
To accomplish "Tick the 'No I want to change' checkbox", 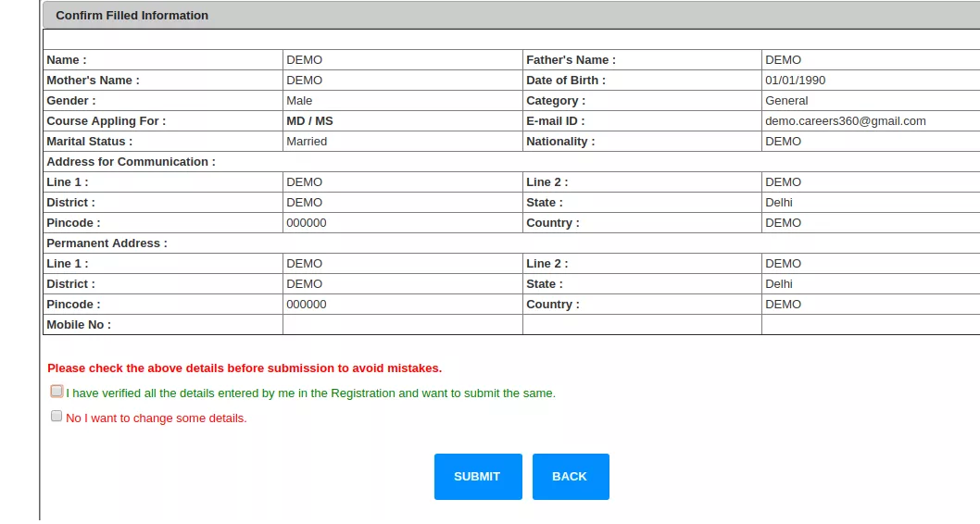I will 57,417.
